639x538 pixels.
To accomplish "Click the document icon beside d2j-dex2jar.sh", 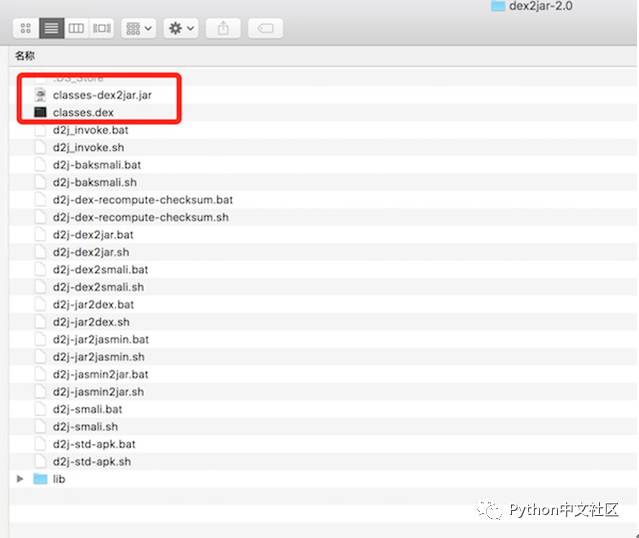I will pyautogui.click(x=40, y=252).
